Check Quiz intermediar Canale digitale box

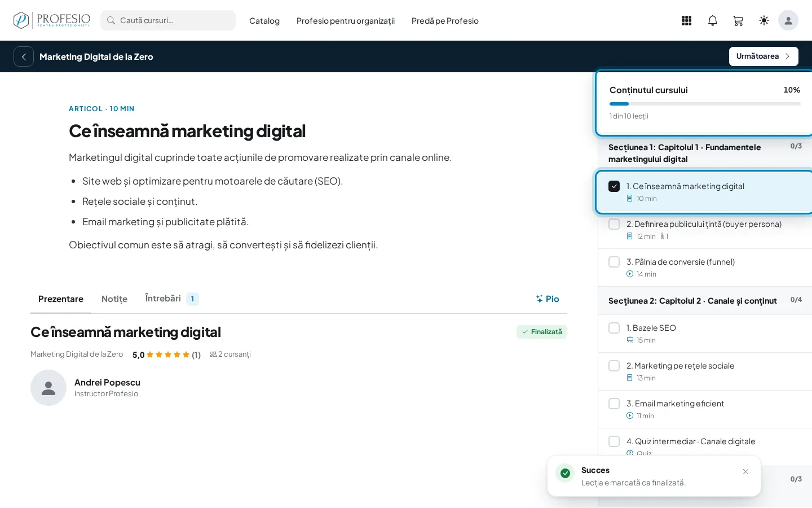pos(614,441)
